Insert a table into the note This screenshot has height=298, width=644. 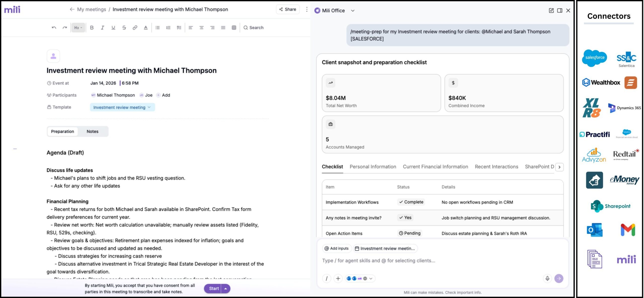click(x=234, y=28)
